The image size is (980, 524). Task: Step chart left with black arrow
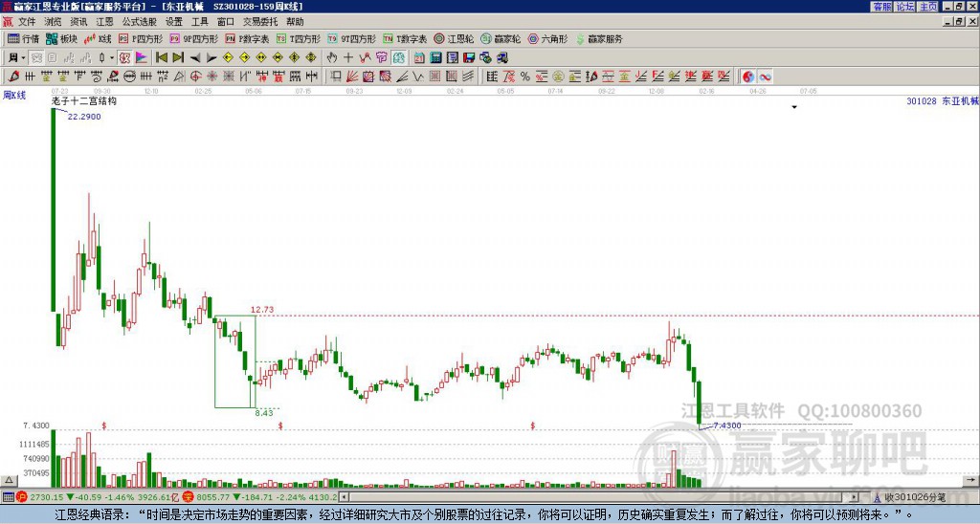[195, 58]
